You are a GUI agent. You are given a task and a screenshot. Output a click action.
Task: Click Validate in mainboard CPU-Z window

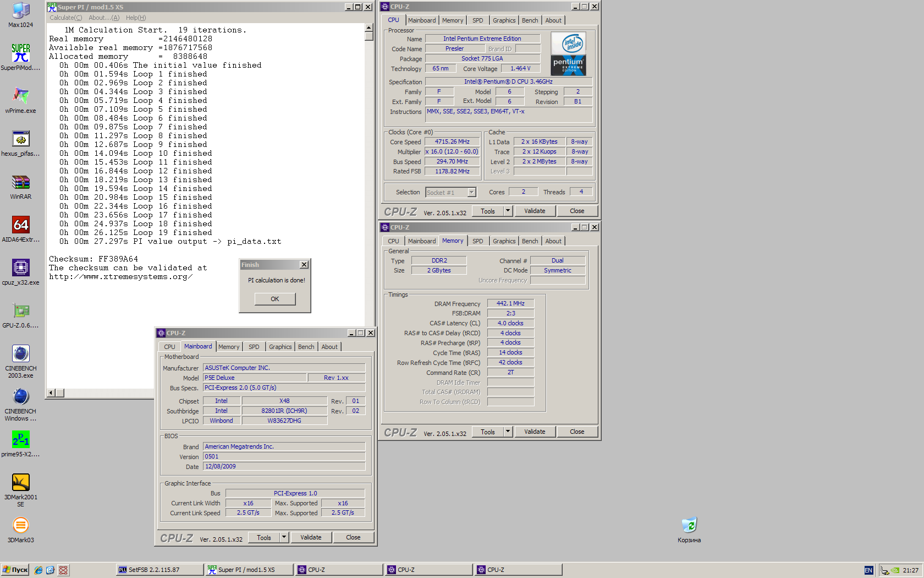tap(311, 537)
